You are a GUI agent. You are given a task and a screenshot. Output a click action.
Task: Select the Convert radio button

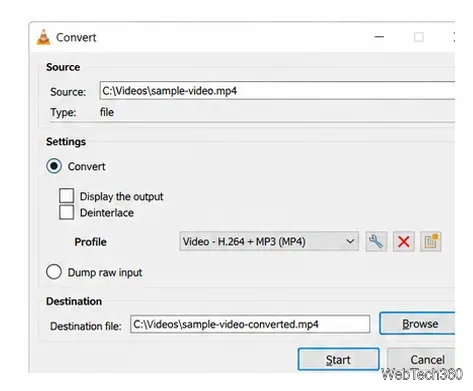[x=54, y=166]
